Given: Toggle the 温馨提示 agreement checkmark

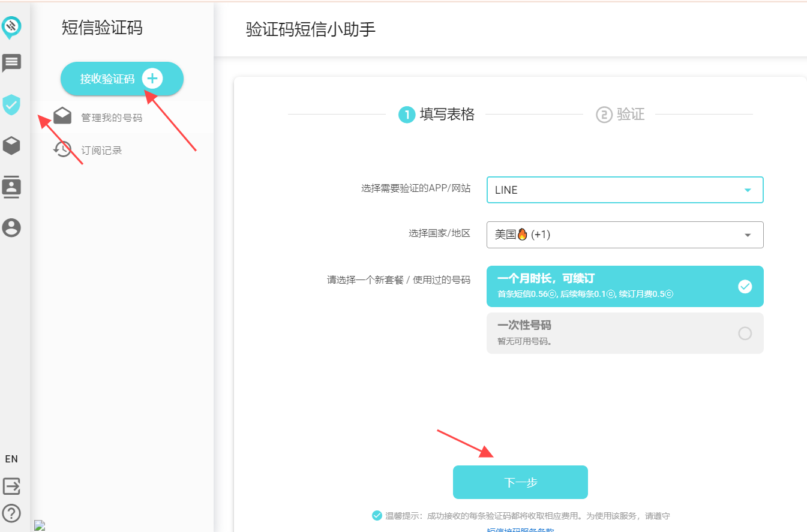Looking at the screenshot, I should [377, 516].
